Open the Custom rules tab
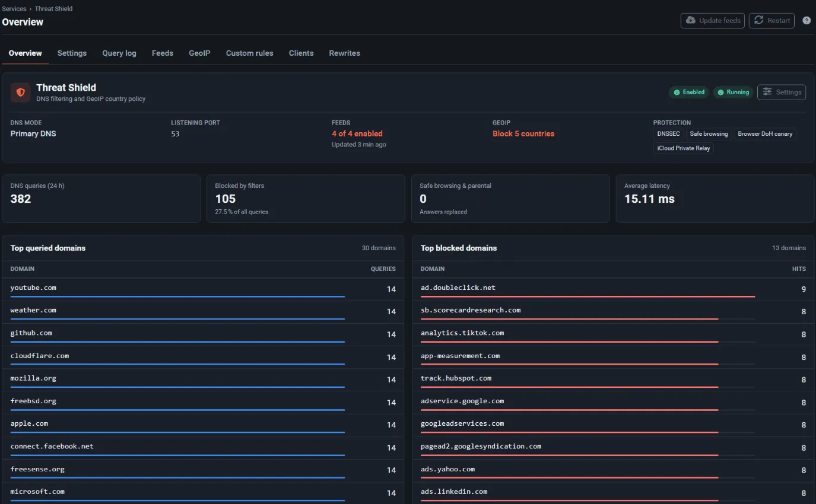 point(250,53)
